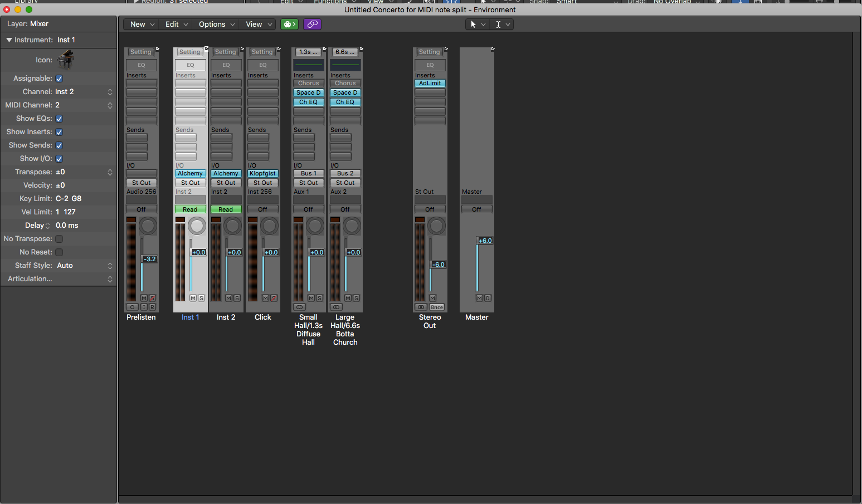
Task: Click the pan knob on Inst 1 strip
Action: (x=197, y=226)
